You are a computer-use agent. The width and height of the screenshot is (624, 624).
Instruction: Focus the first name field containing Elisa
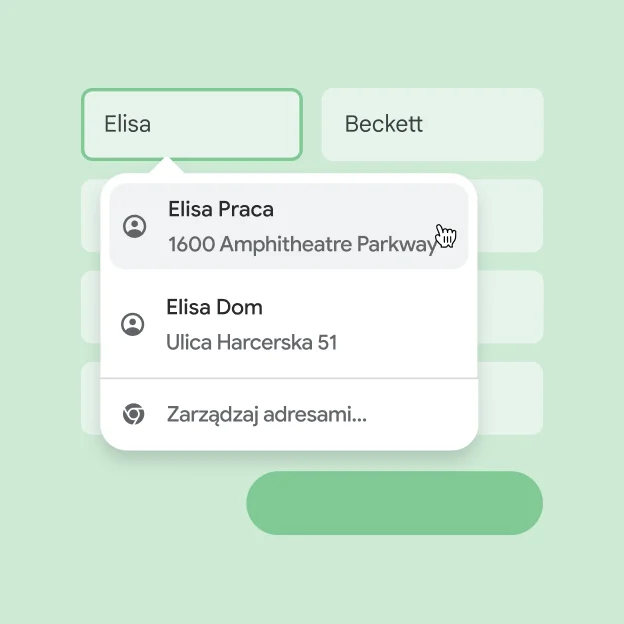[191, 124]
